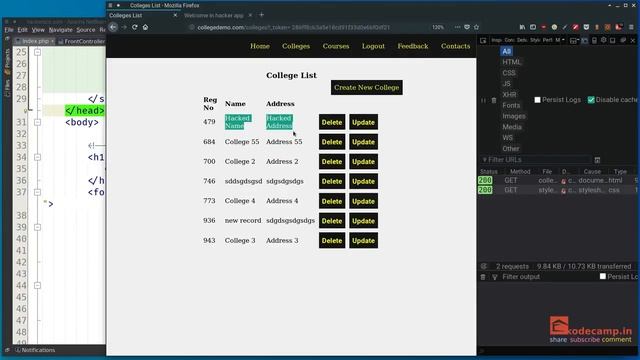Open new browser tab with plus icon

262,15
